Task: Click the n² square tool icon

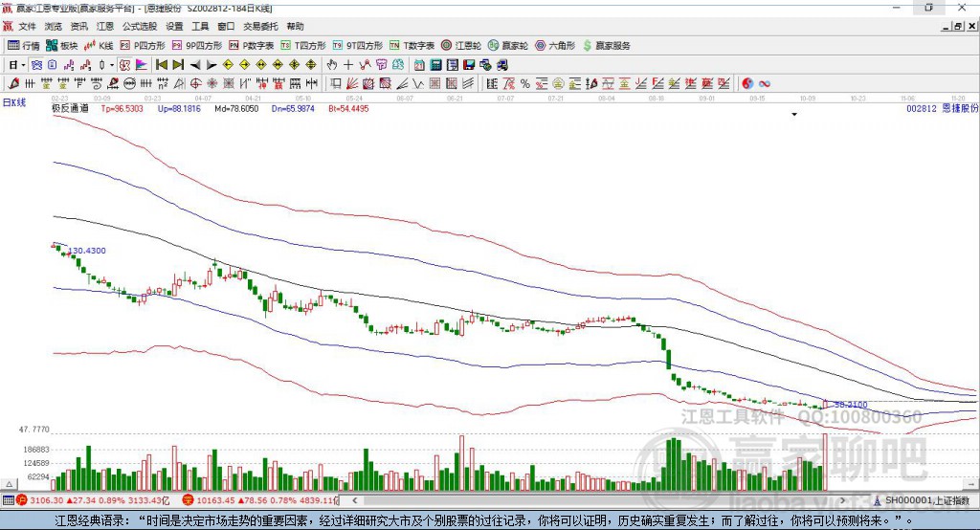Action: (x=163, y=84)
